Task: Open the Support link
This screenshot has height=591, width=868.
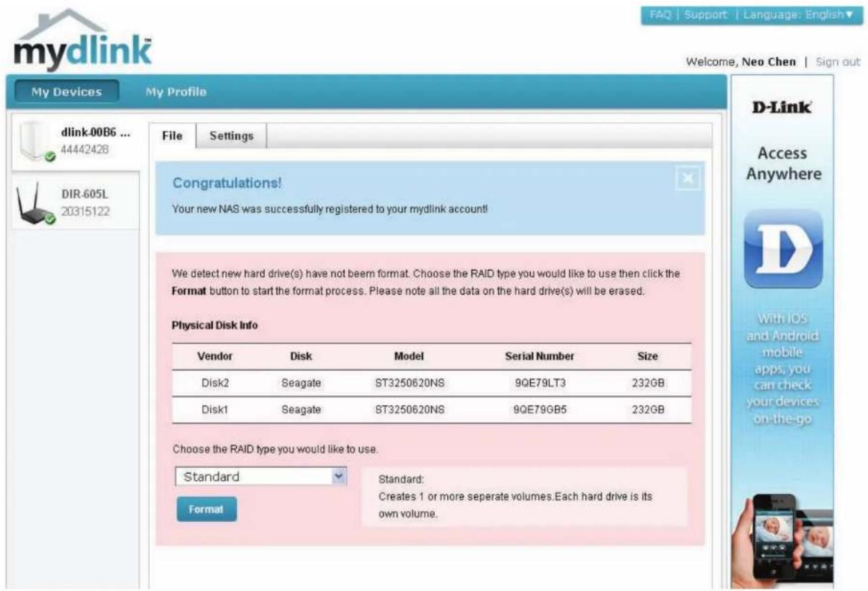Action: click(705, 15)
